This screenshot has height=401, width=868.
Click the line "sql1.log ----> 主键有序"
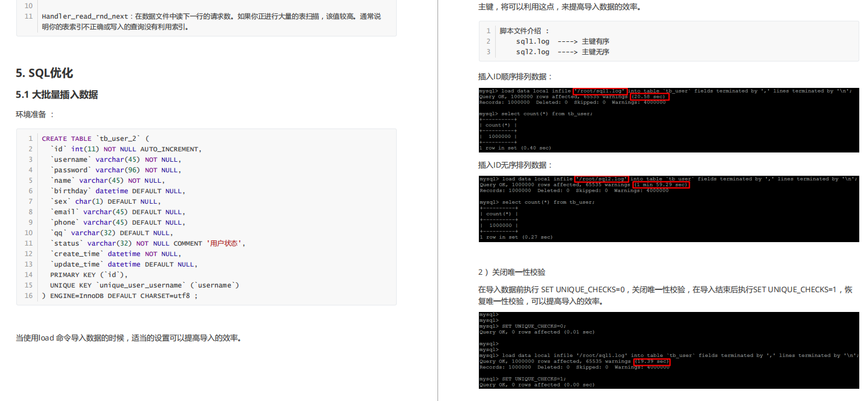563,41
